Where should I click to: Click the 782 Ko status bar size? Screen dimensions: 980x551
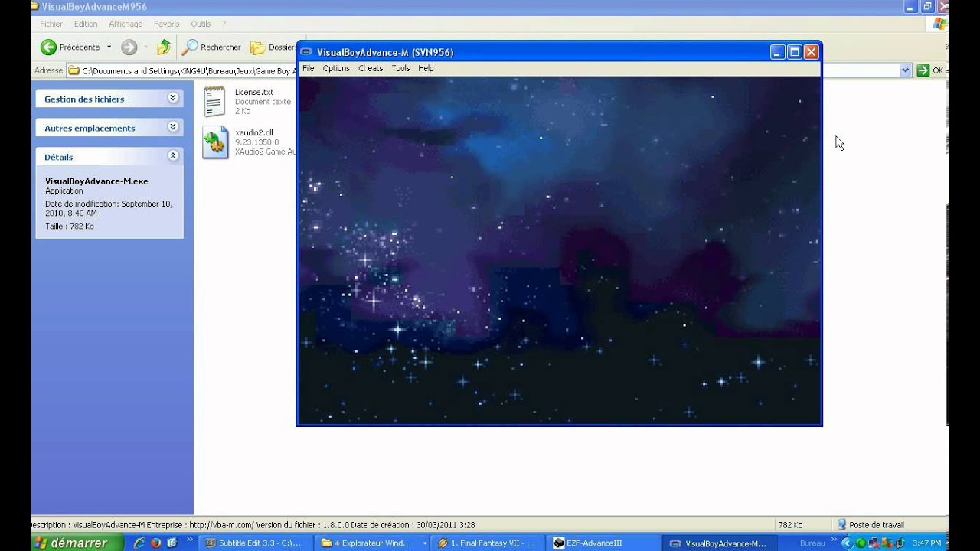point(790,525)
